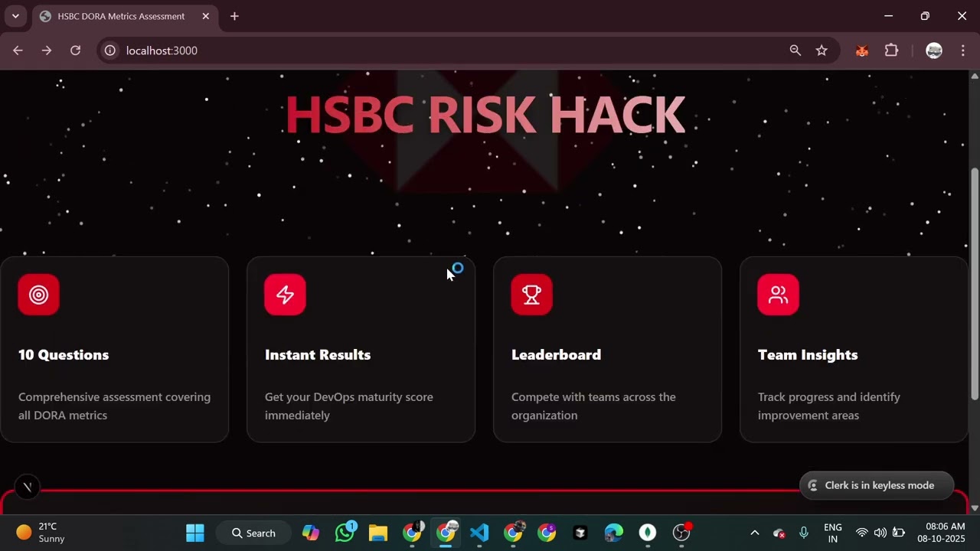
Task: Open OBS Studio from the taskbar
Action: pyautogui.click(x=681, y=533)
